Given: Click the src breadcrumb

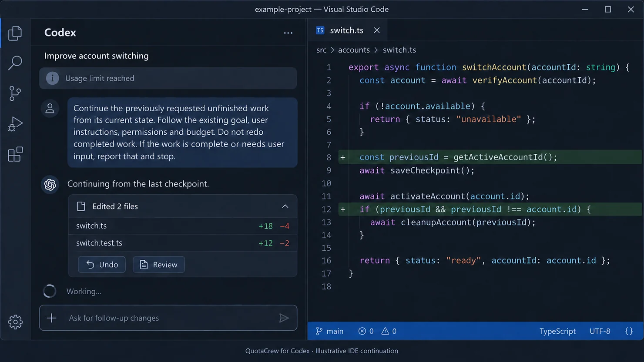Looking at the screenshot, I should click(322, 50).
